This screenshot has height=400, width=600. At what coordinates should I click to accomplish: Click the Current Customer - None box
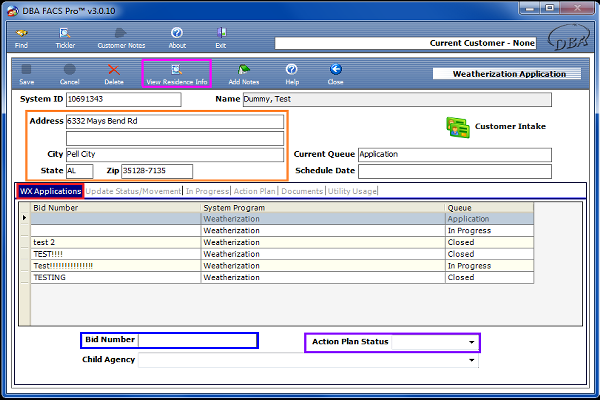(x=405, y=43)
